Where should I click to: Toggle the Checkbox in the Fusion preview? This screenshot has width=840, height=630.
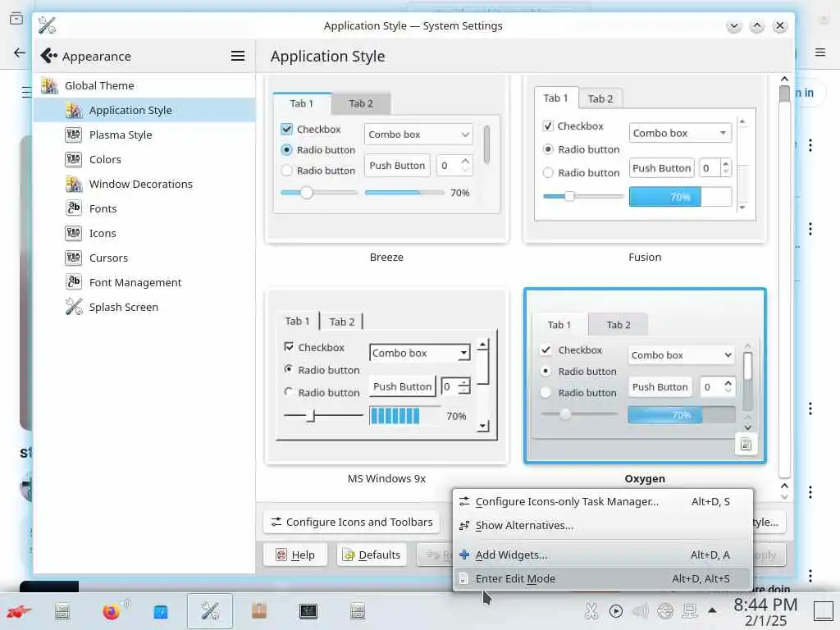coord(548,126)
